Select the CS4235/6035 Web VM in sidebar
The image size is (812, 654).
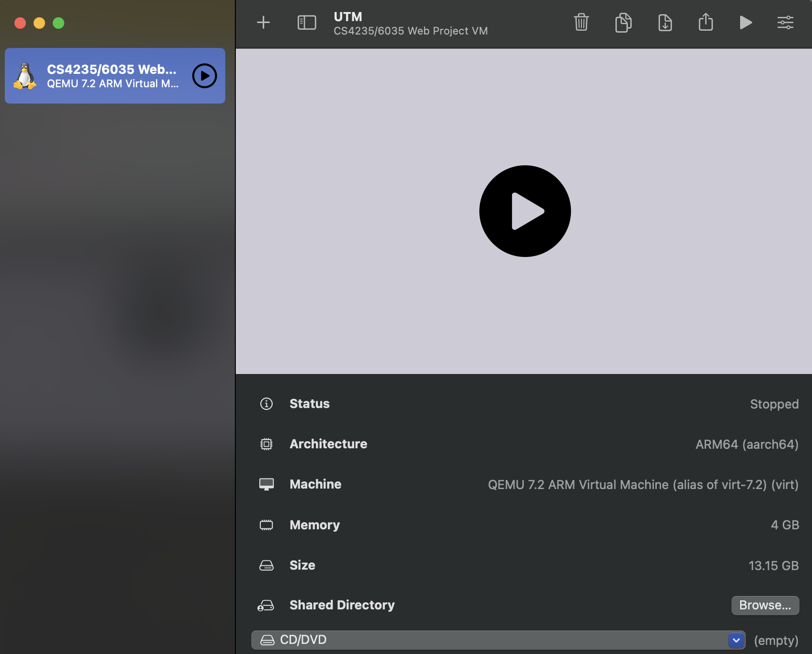(x=115, y=76)
